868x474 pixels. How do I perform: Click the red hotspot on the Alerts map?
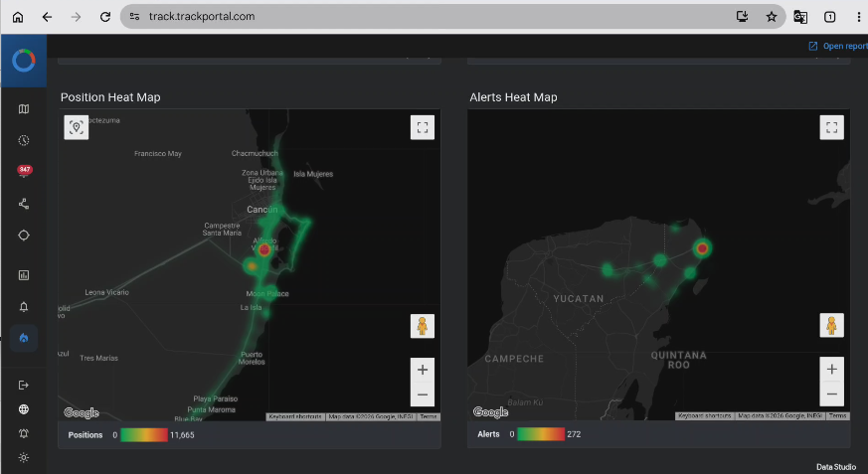point(703,248)
